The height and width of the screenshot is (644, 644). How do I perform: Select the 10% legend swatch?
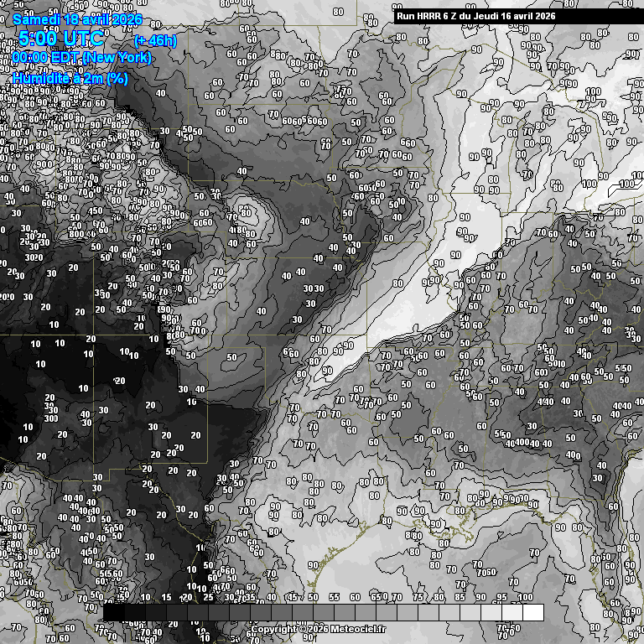tap(156, 612)
